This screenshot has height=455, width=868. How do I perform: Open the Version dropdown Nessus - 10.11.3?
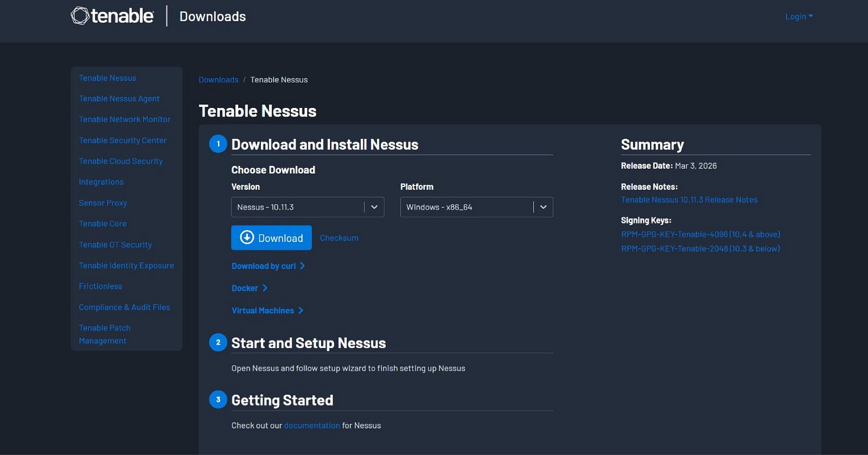(x=308, y=207)
